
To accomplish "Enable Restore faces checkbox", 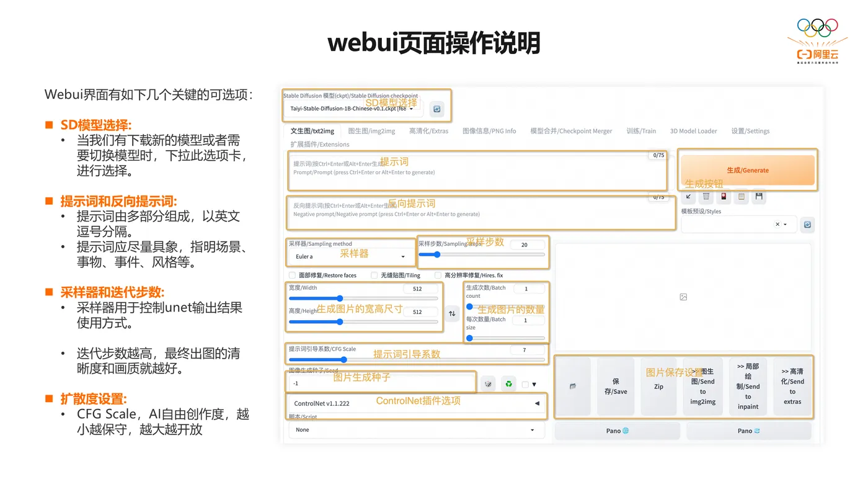I will point(292,275).
